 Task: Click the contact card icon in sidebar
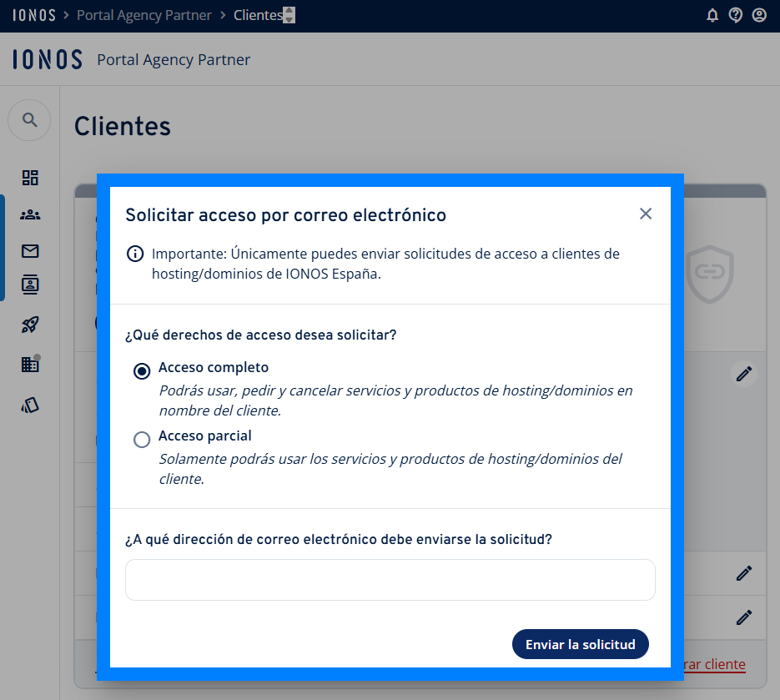pos(30,285)
